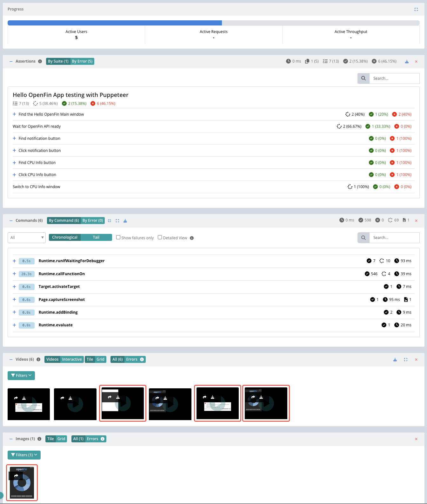Switch Assertions to By Error (5)
427x504 pixels.
[x=82, y=61]
